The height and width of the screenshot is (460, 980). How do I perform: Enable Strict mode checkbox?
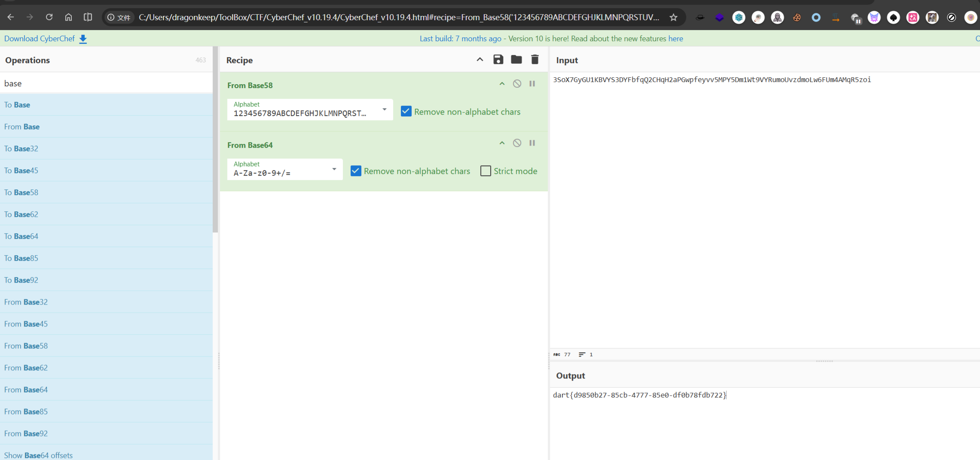pos(485,171)
